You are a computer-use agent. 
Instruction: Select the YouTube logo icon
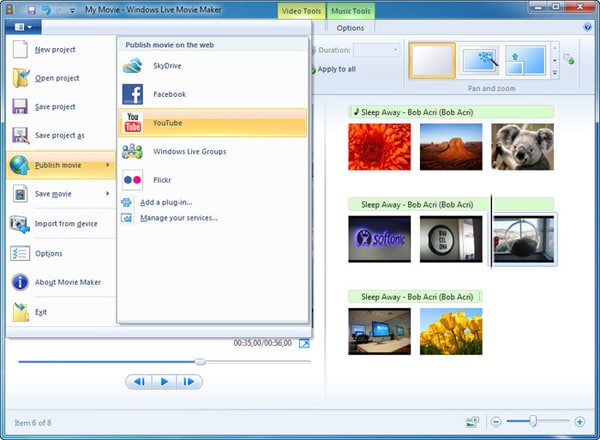click(x=133, y=122)
